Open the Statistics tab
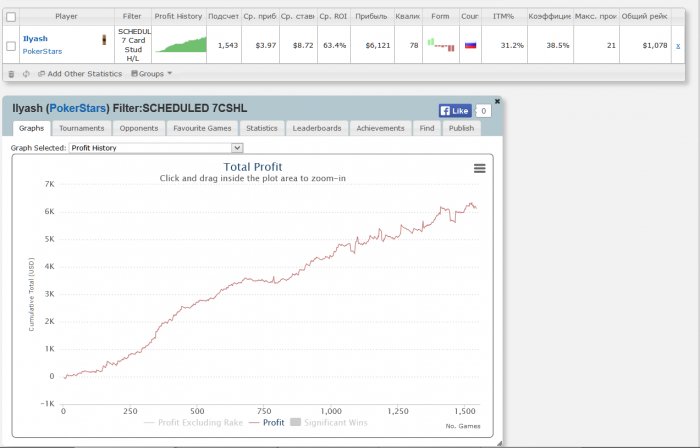The width and height of the screenshot is (700, 448). click(262, 129)
